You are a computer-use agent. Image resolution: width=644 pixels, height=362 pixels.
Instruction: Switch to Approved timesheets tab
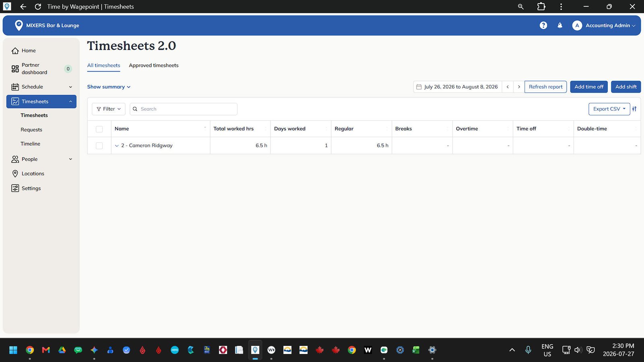click(154, 65)
